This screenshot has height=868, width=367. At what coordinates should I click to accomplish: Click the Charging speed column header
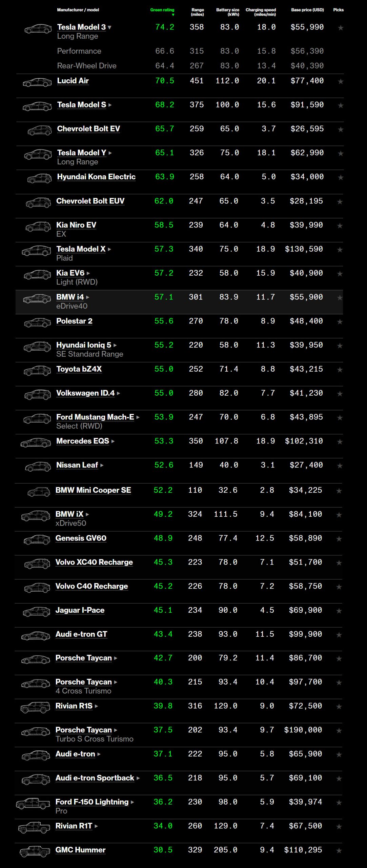260,12
